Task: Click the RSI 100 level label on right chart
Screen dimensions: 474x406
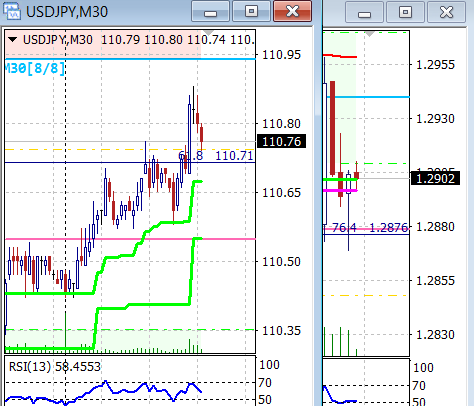Action: point(423,368)
